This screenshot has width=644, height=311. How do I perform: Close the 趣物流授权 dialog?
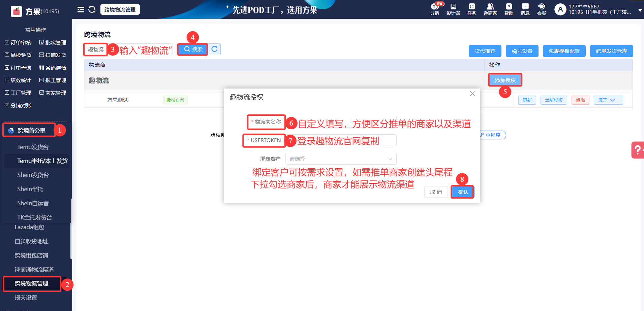tap(472, 94)
